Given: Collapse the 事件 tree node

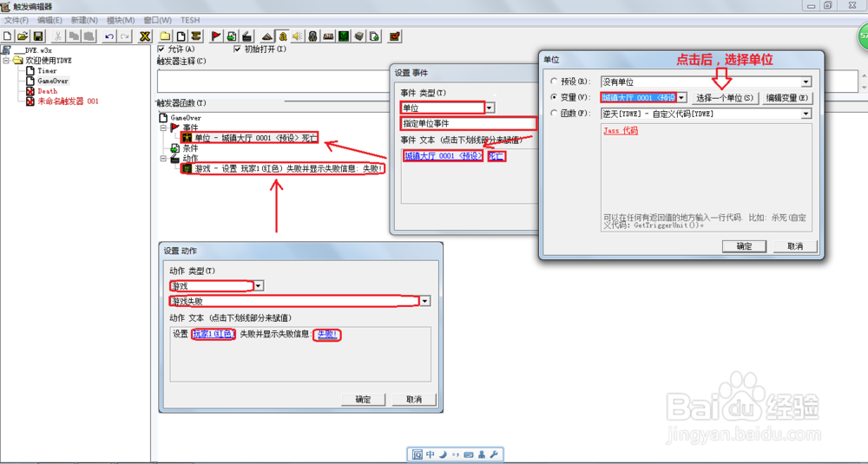Looking at the screenshot, I should pos(164,127).
